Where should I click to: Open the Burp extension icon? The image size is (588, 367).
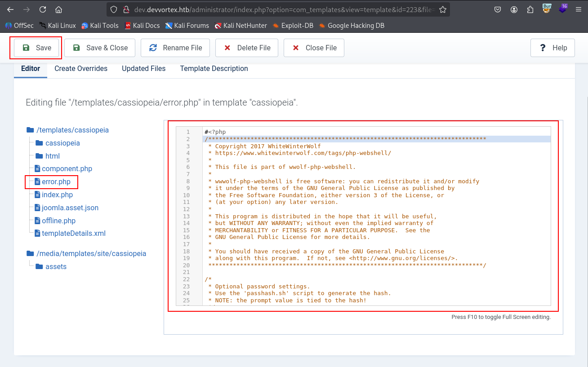[547, 9]
